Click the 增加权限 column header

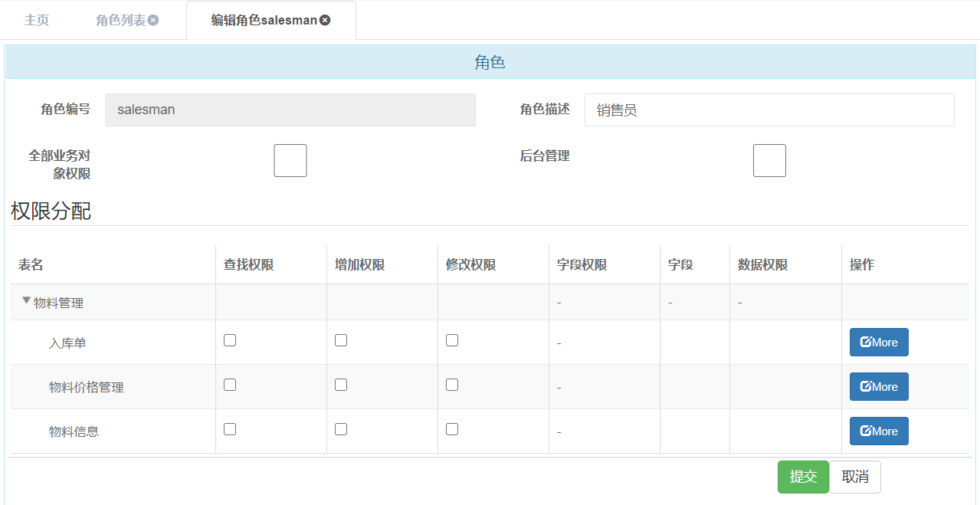[359, 265]
